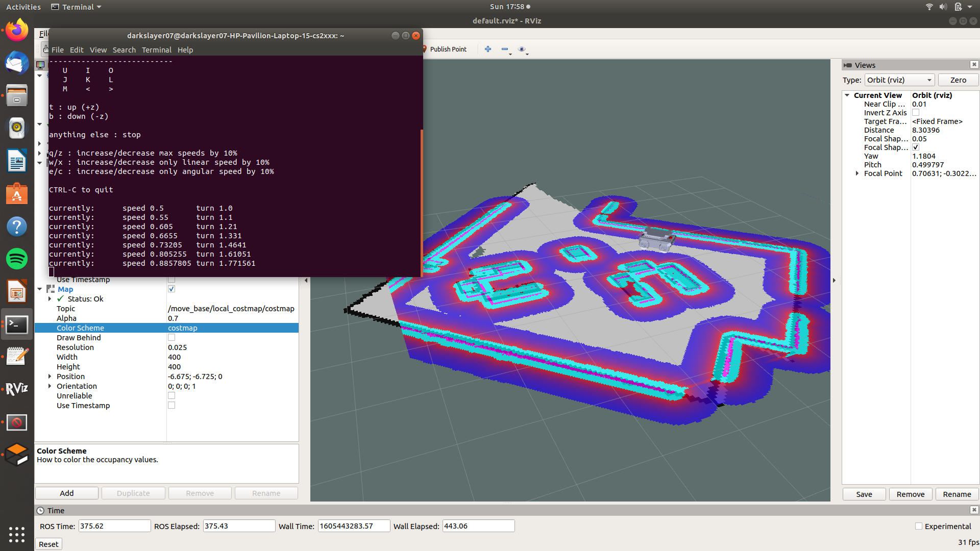Click the terminal icon in the dock
This screenshot has width=980, height=551.
point(17,324)
